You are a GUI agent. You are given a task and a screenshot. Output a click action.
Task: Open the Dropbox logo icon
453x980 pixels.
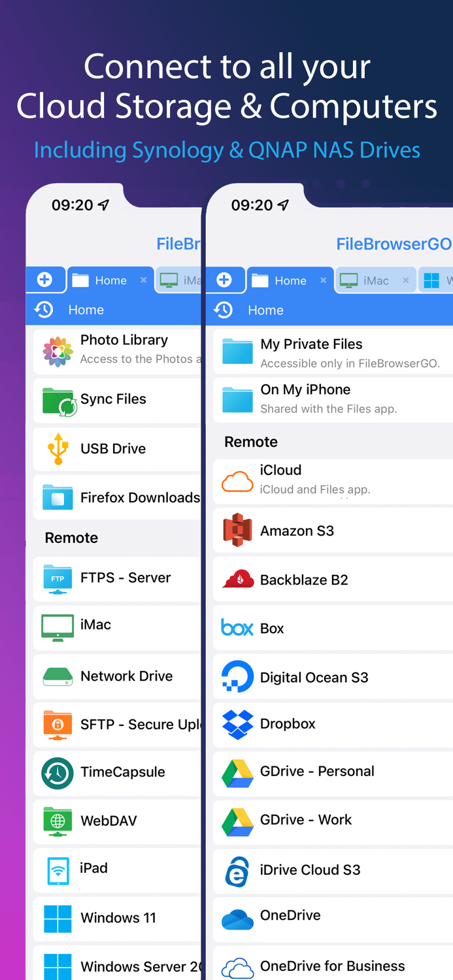[x=237, y=724]
